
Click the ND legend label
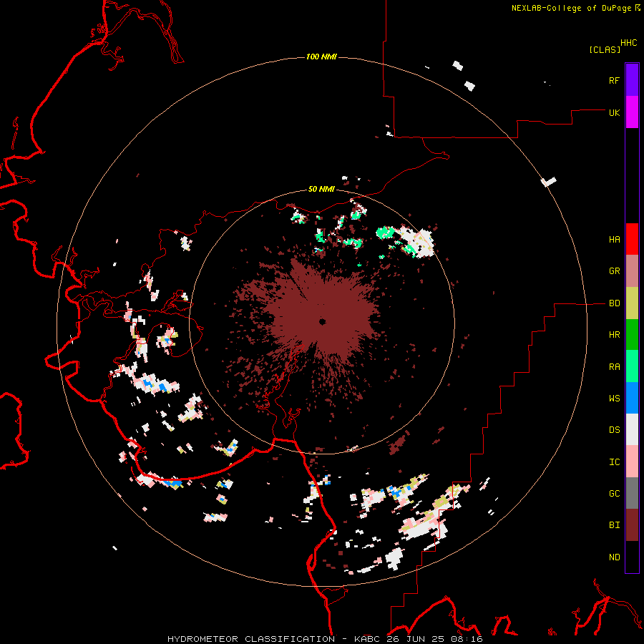tap(614, 557)
